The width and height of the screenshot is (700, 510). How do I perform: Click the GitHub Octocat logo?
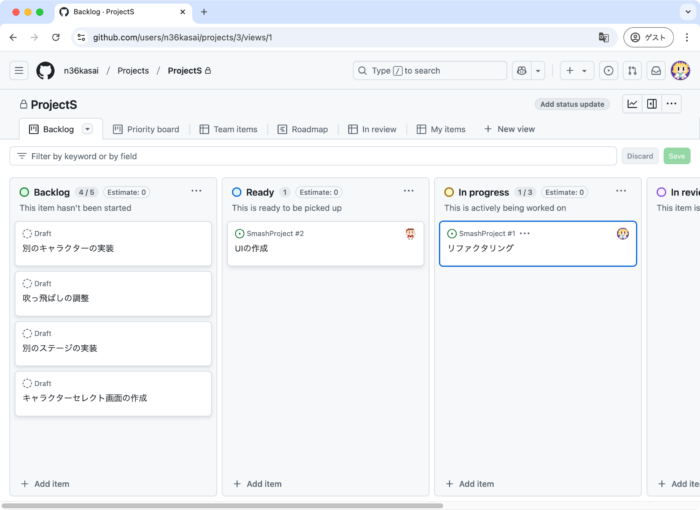point(45,71)
